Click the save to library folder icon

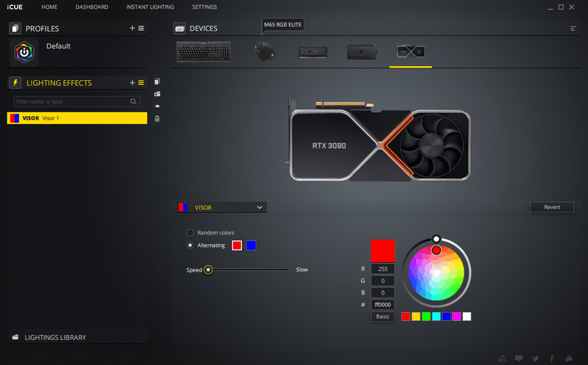(157, 94)
